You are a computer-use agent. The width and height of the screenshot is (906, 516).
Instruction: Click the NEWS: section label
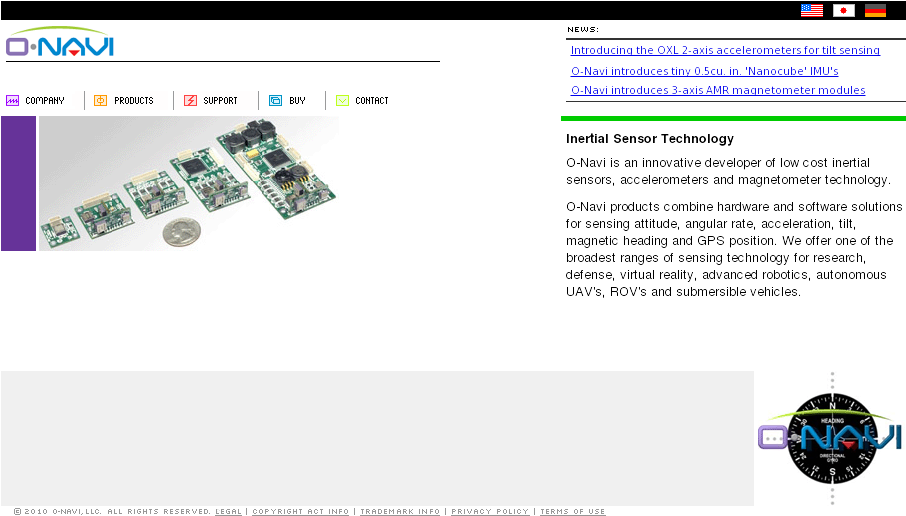coord(583,29)
